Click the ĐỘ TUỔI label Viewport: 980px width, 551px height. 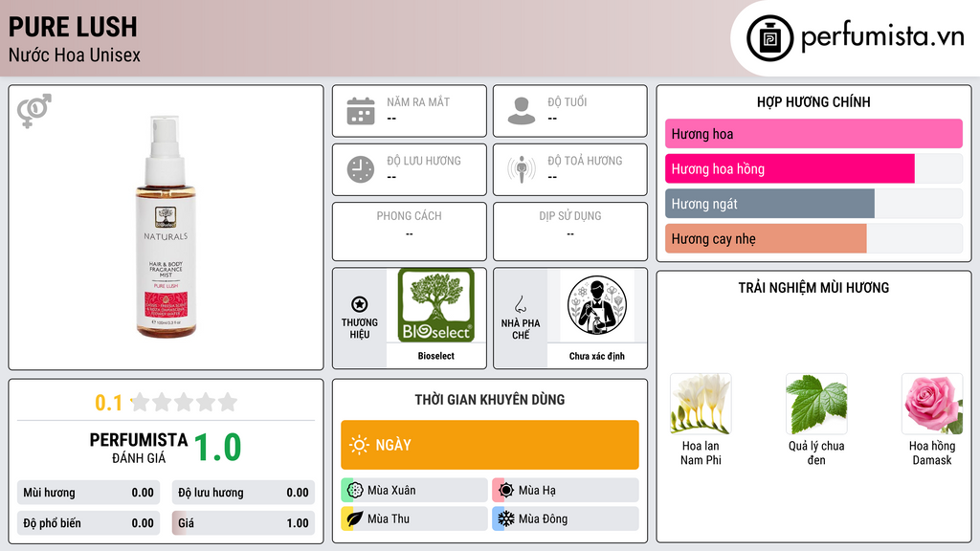tap(568, 101)
